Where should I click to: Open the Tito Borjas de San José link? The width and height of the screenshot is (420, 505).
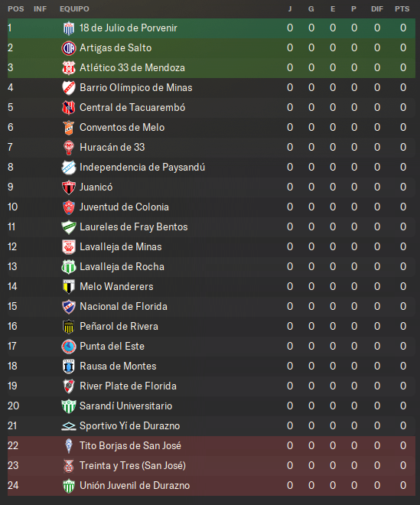click(130, 445)
